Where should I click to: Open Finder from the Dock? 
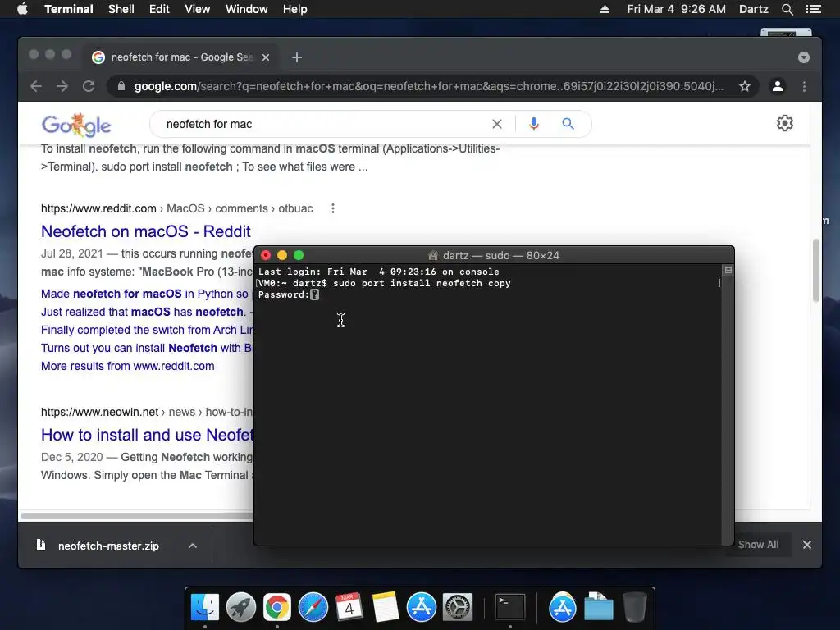(x=205, y=608)
